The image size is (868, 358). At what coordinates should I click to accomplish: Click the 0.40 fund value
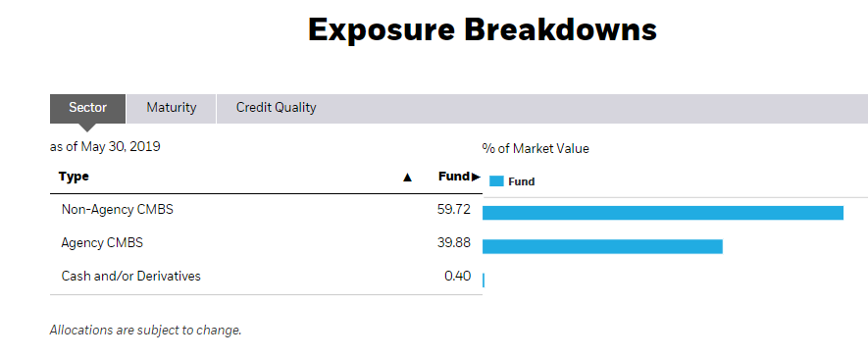[458, 277]
